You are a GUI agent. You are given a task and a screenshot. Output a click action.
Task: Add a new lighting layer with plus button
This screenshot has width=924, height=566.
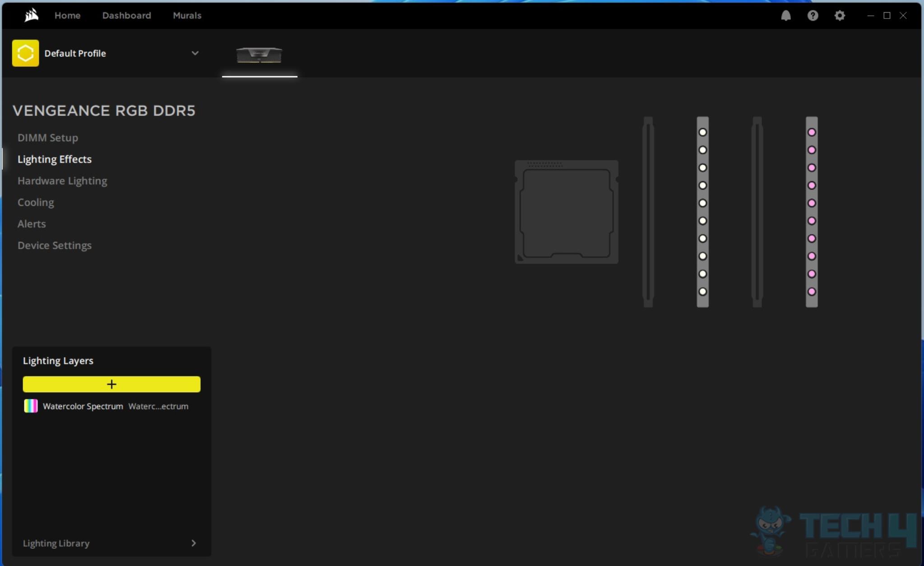tap(111, 384)
